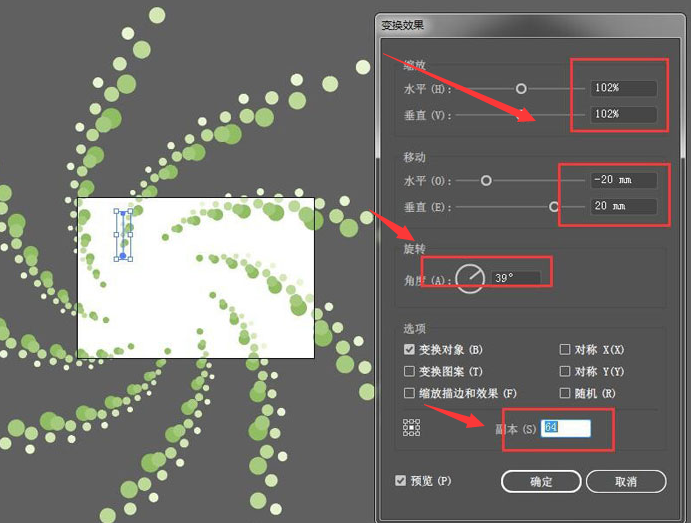Check the 对称 Y(Y) option
The image size is (691, 523).
tap(565, 371)
